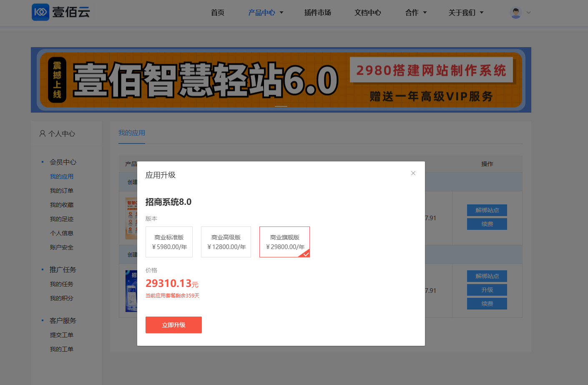
Task: Expand the 关于我们 dropdown menu
Action: pos(466,13)
